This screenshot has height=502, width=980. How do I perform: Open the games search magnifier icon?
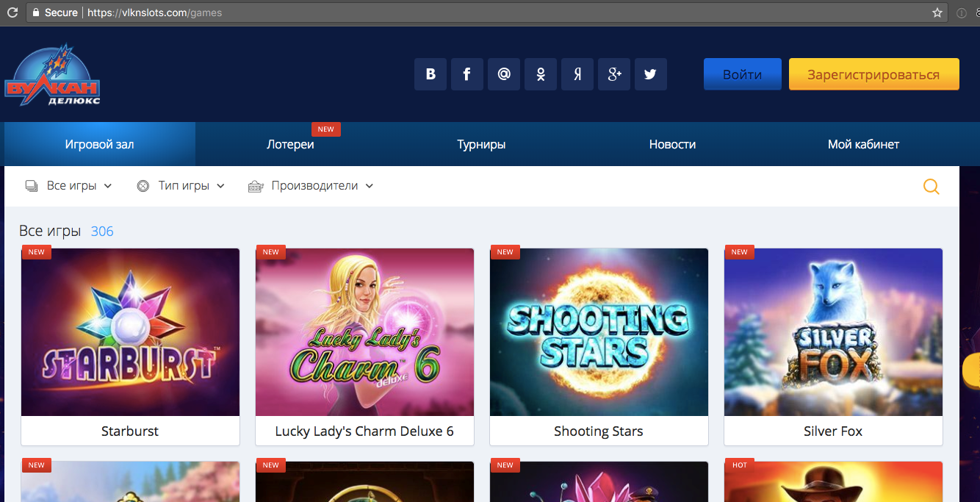[931, 187]
